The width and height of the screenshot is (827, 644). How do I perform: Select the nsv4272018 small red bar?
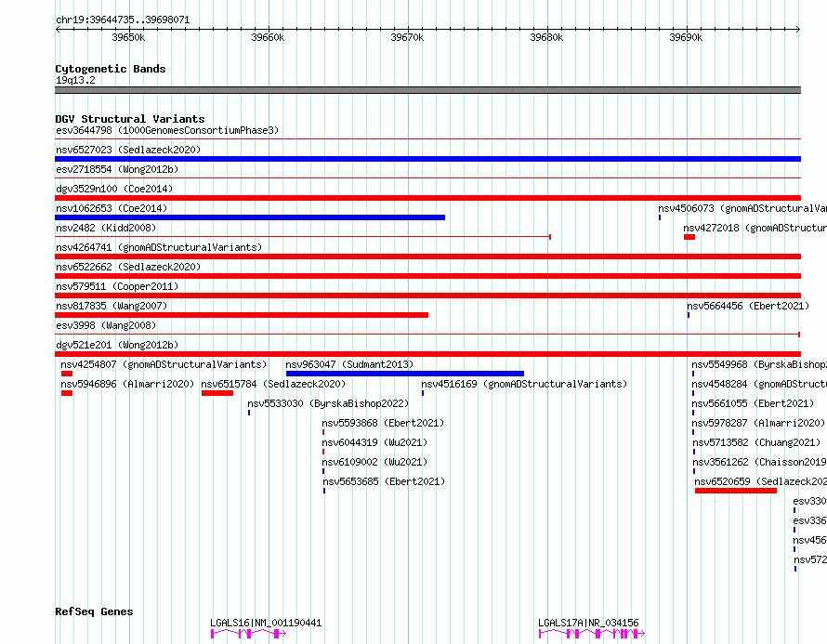tap(689, 237)
